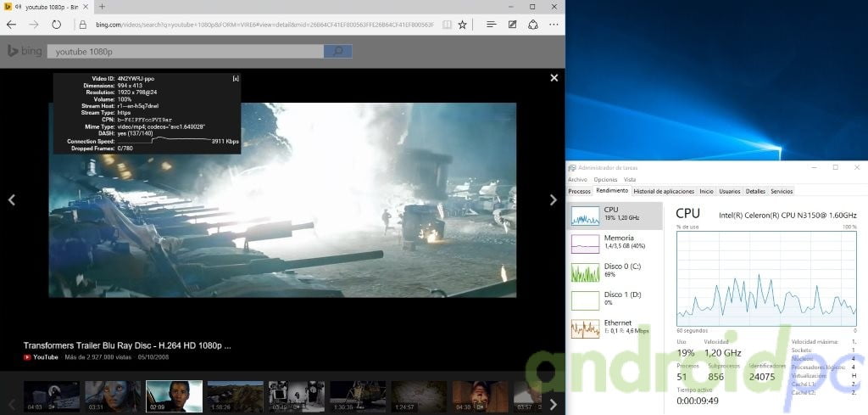Viewport: 868px width, 415px height.
Task: Click the 0:00:09:49 uptime value
Action: click(698, 401)
